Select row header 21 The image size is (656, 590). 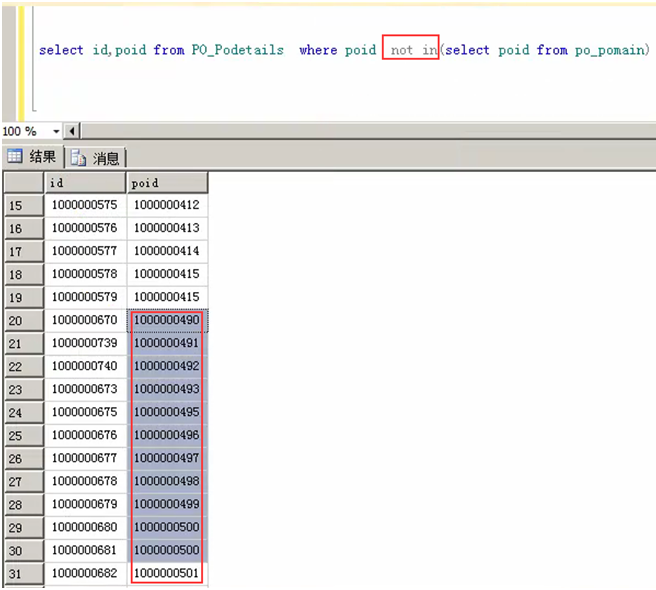click(24, 344)
